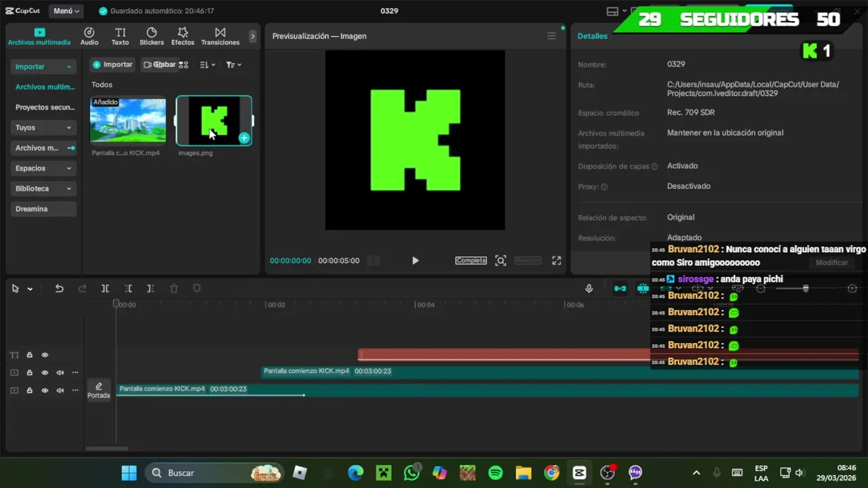This screenshot has height=488, width=868.
Task: Add images.png to timeline with plus icon
Action: tap(244, 138)
